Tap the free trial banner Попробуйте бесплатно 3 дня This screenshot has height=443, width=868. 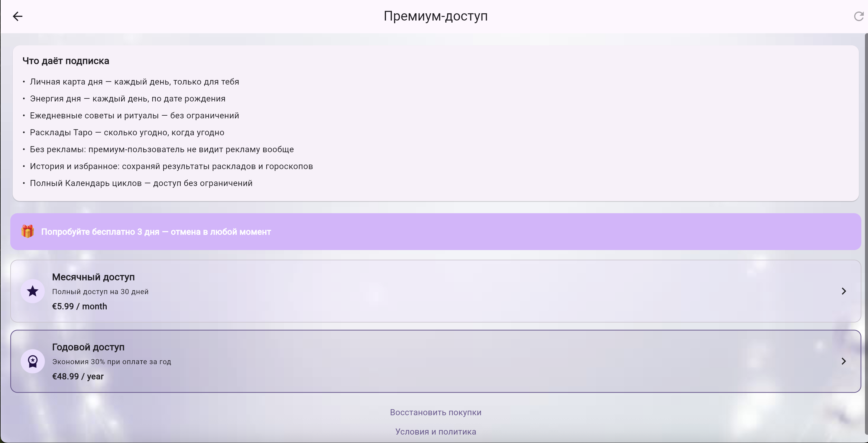tap(434, 231)
